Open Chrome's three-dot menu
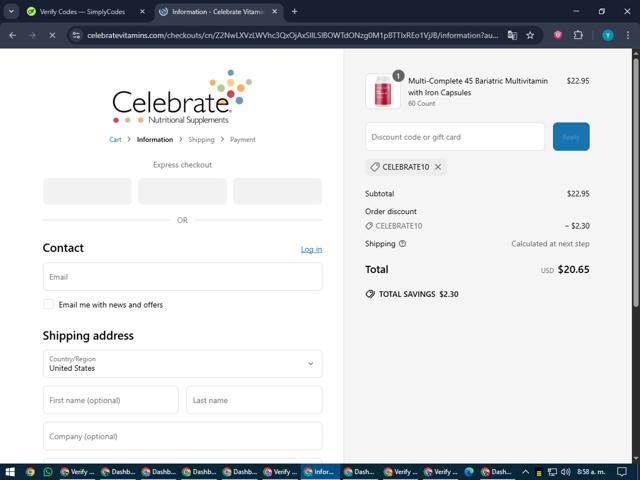The height and width of the screenshot is (480, 640). click(628, 36)
